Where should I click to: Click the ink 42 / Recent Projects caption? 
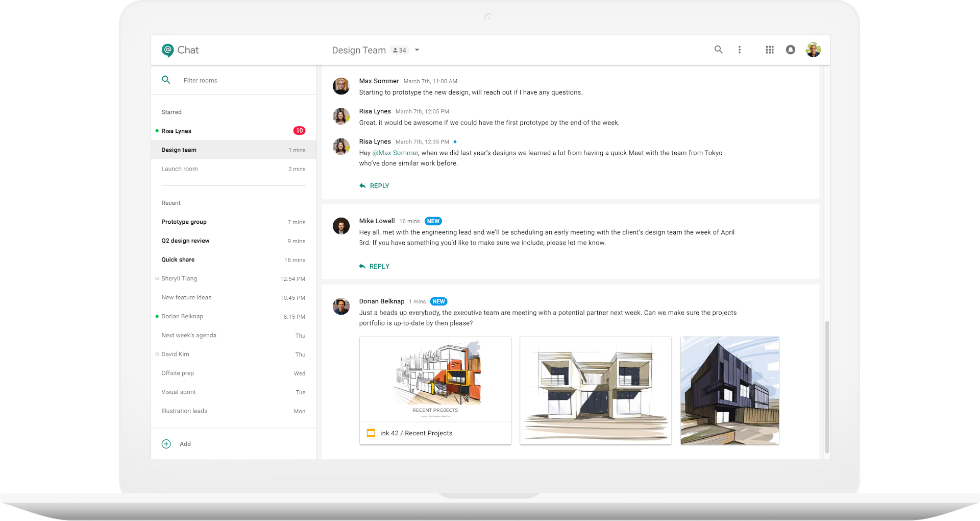(x=416, y=433)
